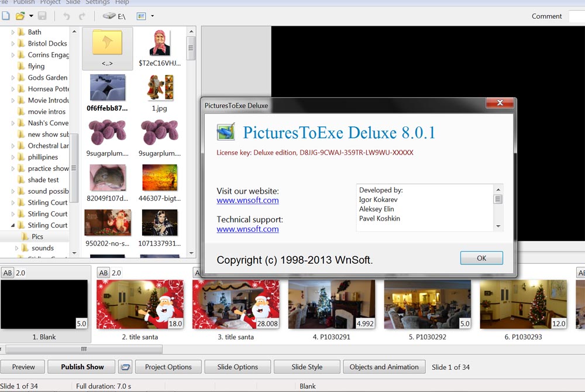
Task: Select slide 3. title santa
Action: [236, 305]
